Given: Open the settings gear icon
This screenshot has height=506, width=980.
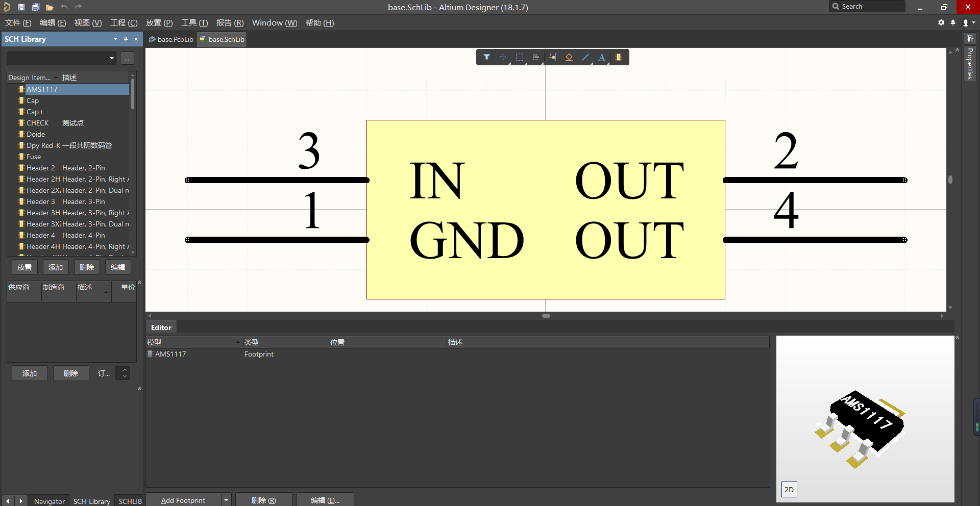Looking at the screenshot, I should coord(941,22).
